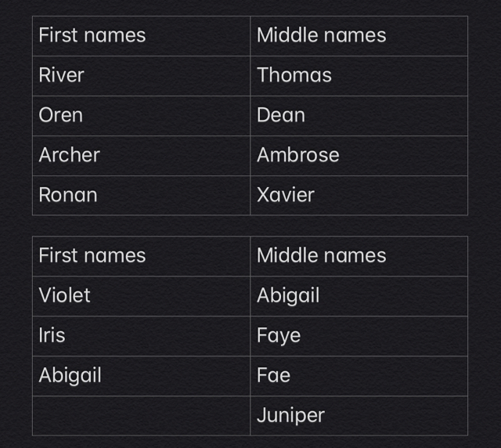Select the Ronan cell
501x448 pixels.
141,195
